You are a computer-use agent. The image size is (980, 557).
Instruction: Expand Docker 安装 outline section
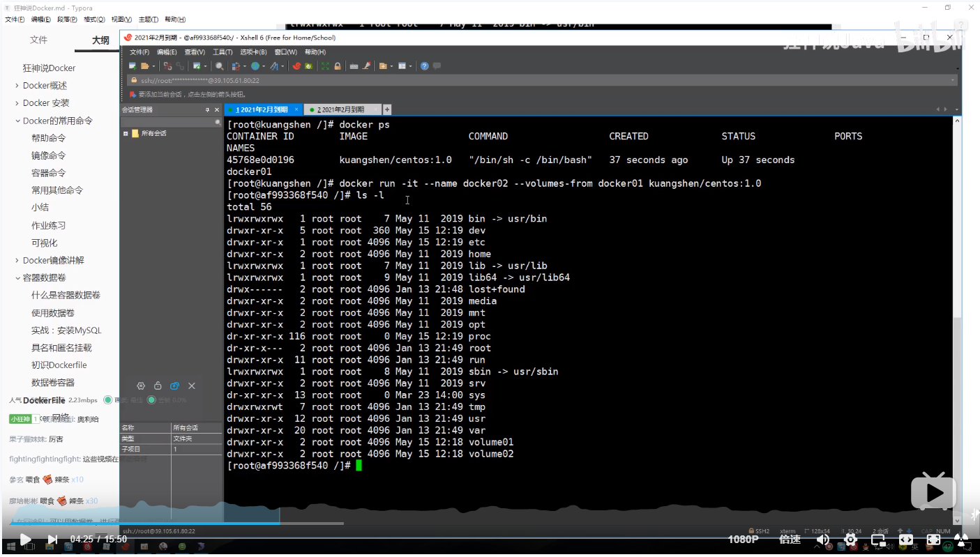click(x=17, y=103)
